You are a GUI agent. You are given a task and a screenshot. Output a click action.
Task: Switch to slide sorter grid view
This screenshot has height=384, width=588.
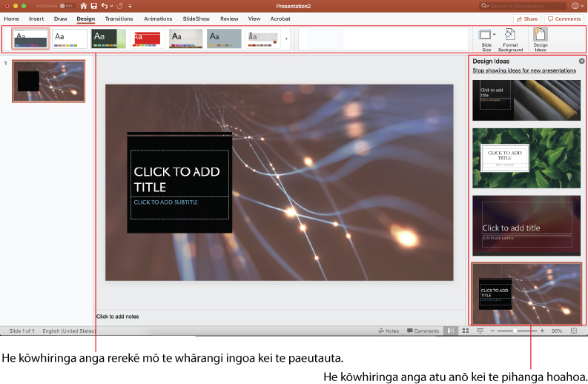pos(466,331)
